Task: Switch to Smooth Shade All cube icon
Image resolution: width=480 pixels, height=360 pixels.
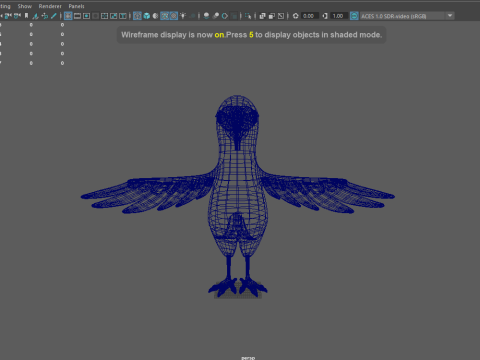Action: coord(147,16)
